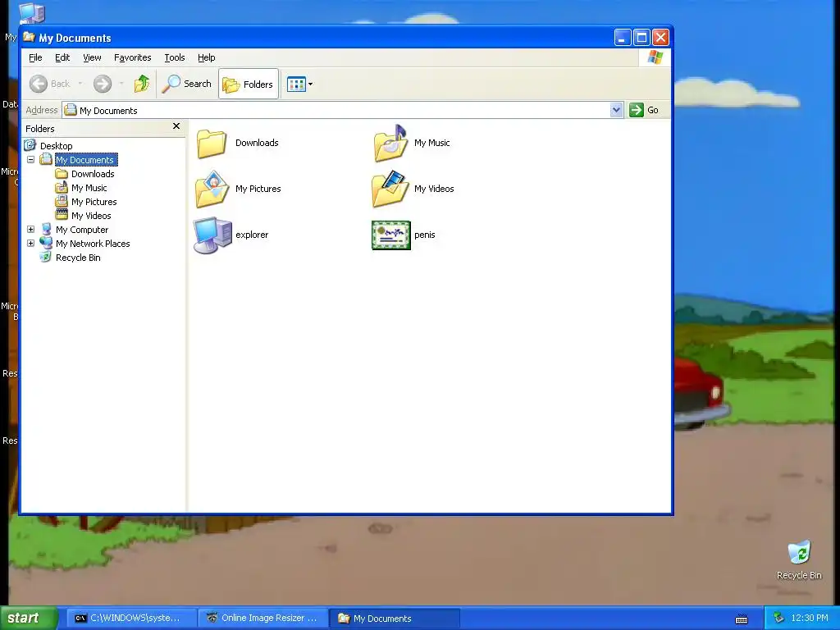Image resolution: width=840 pixels, height=630 pixels.
Task: Expand the My Computer tree node
Action: pyautogui.click(x=30, y=230)
